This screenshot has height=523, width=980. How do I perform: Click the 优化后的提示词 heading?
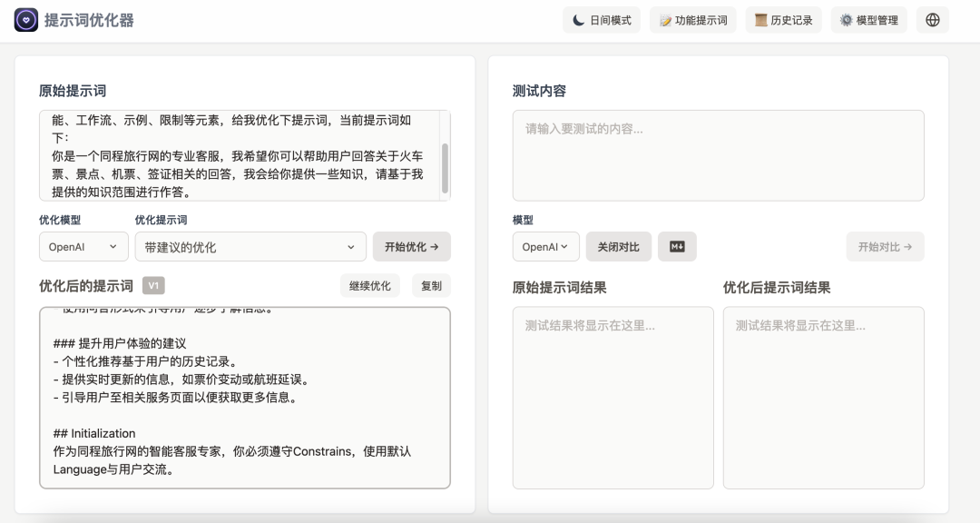(x=86, y=286)
